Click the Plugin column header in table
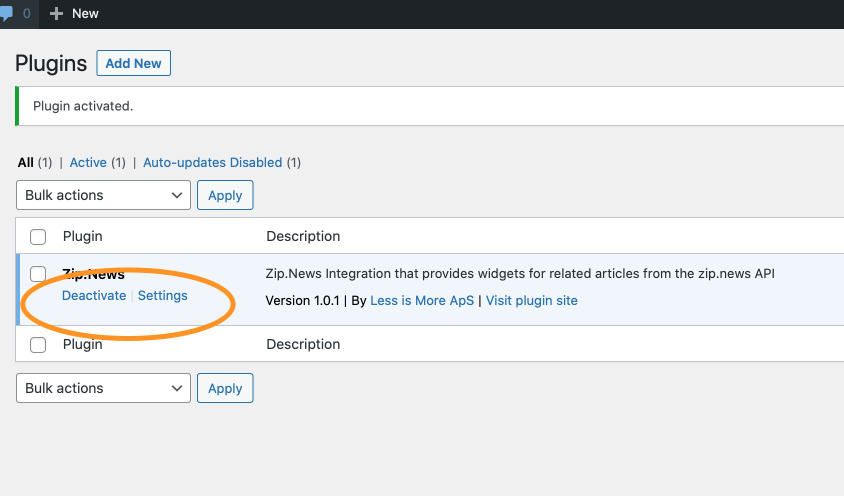 (x=83, y=237)
